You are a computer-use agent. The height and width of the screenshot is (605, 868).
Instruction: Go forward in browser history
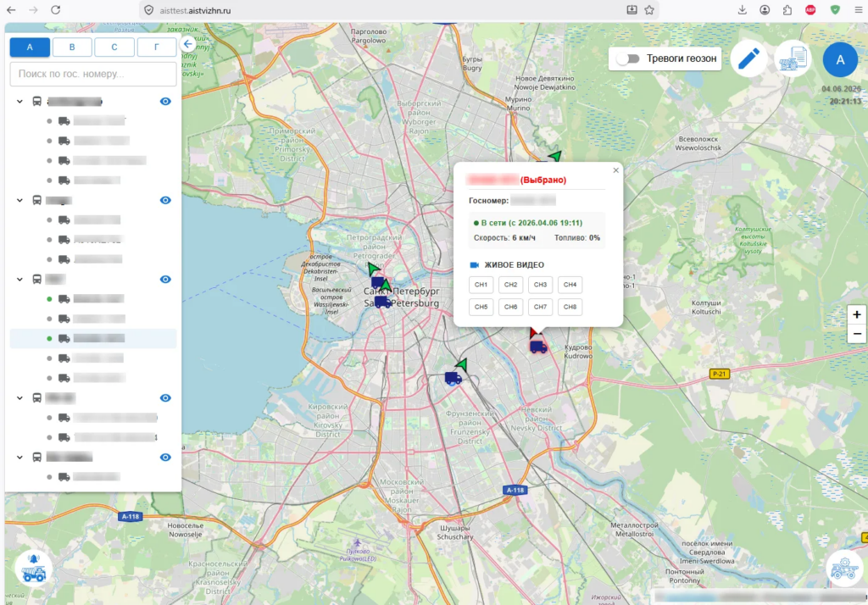pos(33,10)
